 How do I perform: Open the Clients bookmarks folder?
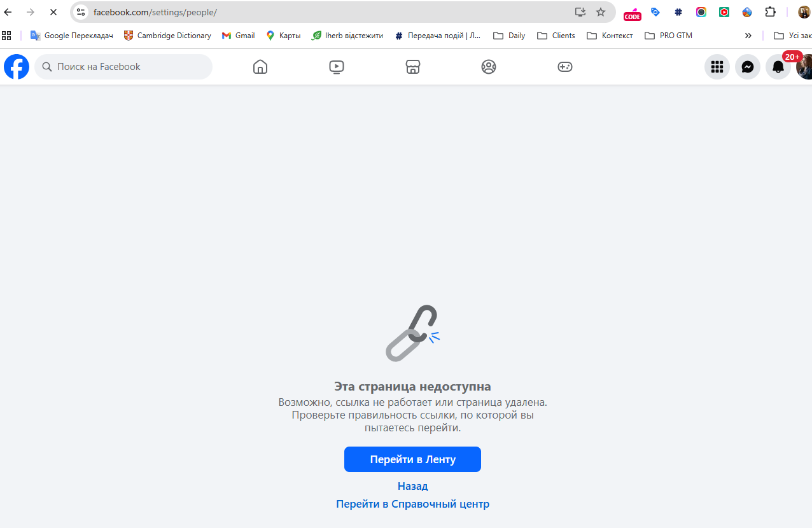[x=556, y=36]
